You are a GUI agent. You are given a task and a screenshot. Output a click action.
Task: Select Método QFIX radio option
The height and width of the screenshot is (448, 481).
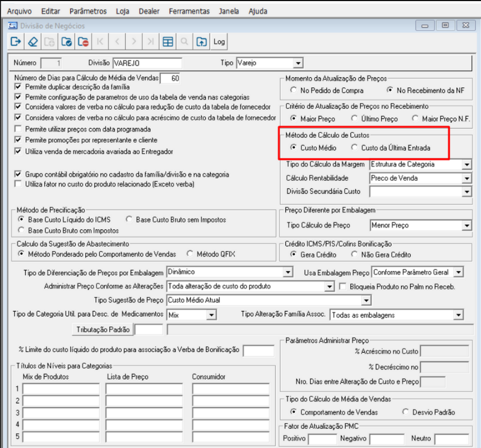coord(190,254)
